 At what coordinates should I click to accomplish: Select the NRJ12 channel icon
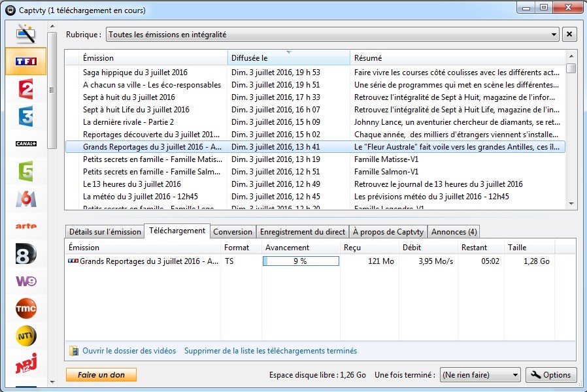26,363
